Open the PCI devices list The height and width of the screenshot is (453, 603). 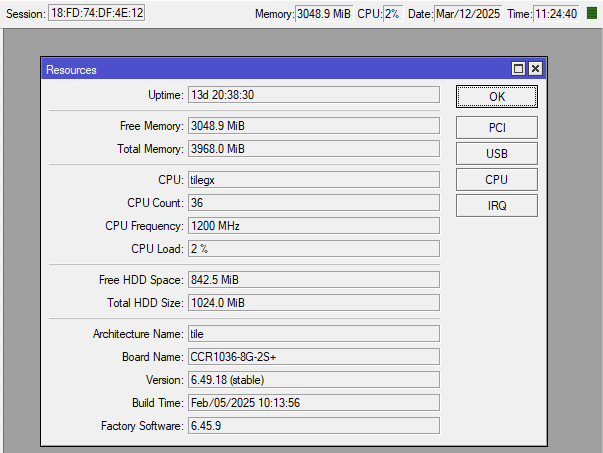point(497,127)
